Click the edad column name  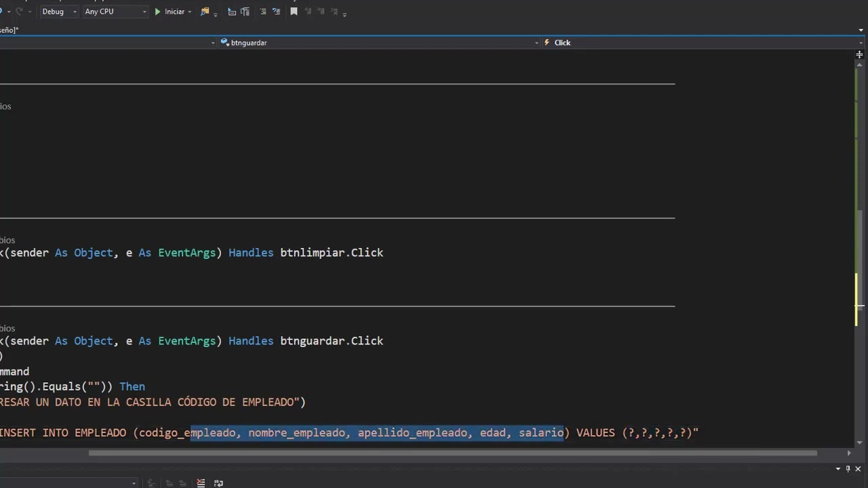[493, 432]
